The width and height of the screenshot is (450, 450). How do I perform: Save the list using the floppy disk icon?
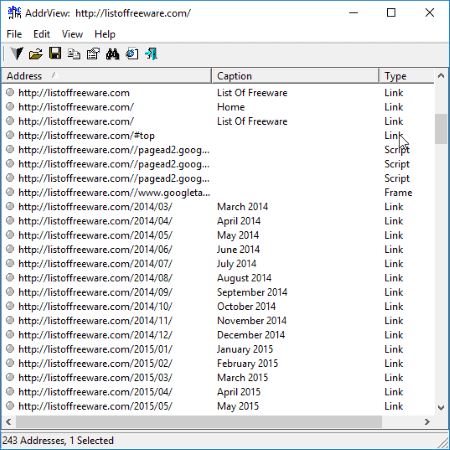point(55,53)
